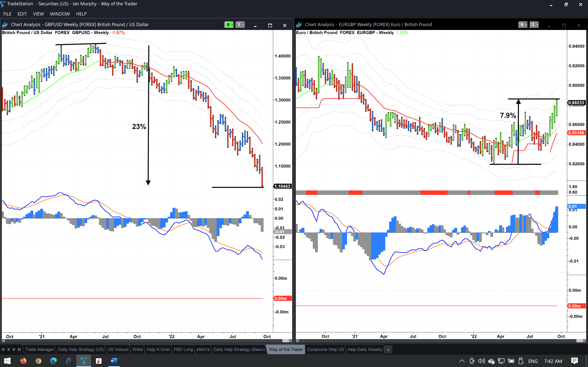Show hidden system tray icons chevron
588x367 pixels.
[x=462, y=361]
